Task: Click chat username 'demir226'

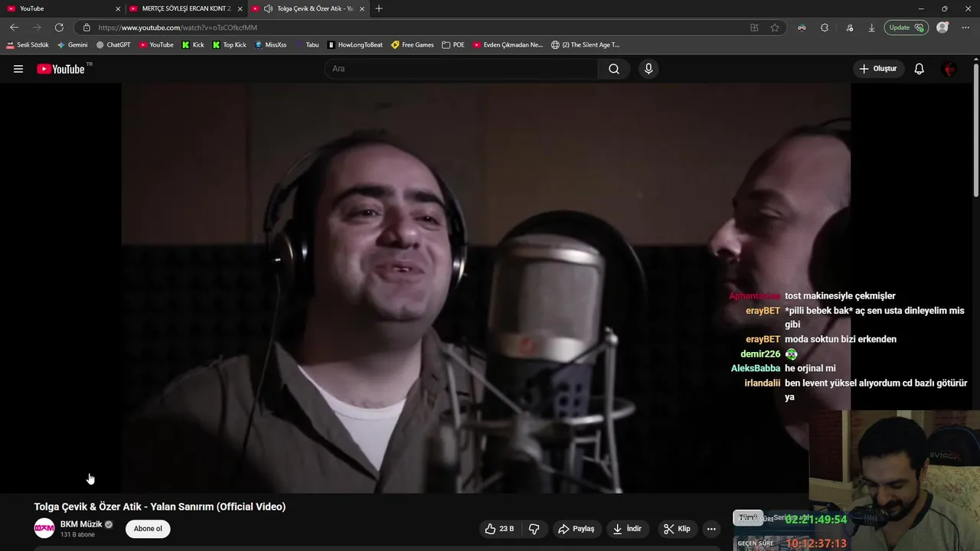Action: click(x=760, y=354)
